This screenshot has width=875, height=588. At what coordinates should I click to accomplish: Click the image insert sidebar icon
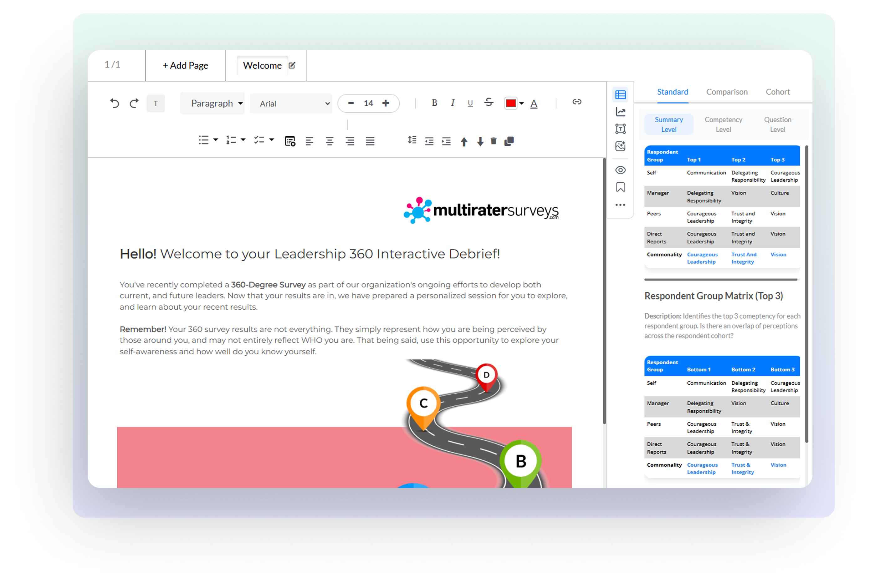(x=621, y=146)
